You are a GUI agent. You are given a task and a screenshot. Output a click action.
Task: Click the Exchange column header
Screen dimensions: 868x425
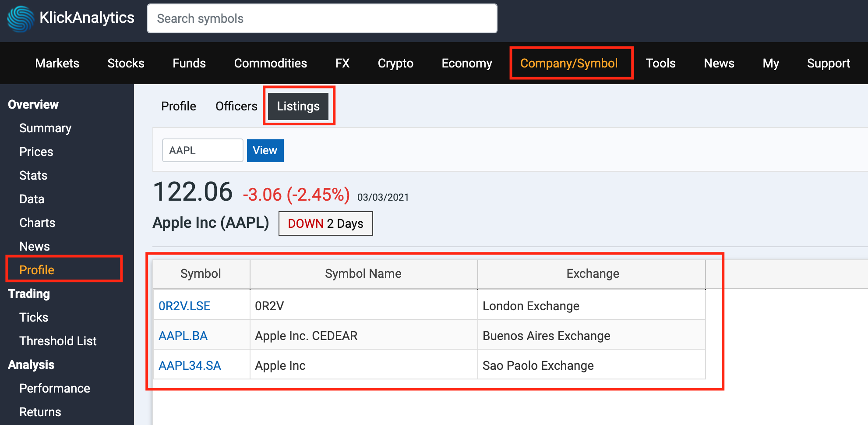tap(593, 273)
